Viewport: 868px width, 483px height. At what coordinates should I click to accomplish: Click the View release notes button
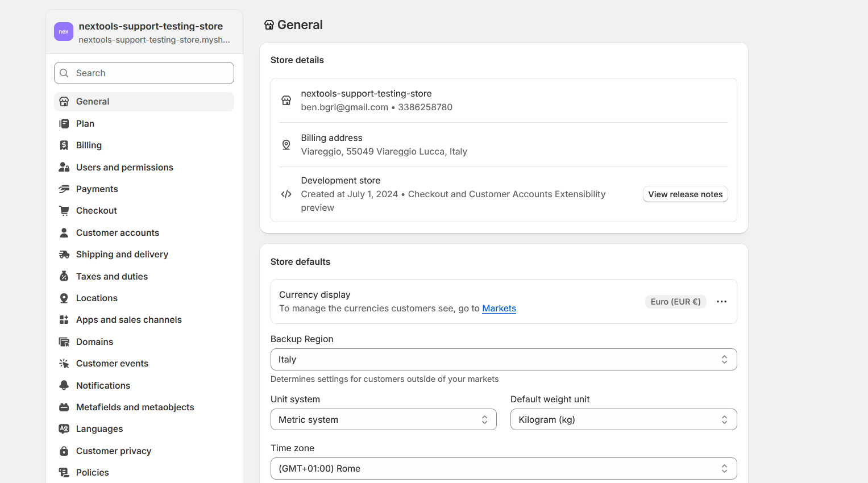click(x=685, y=194)
